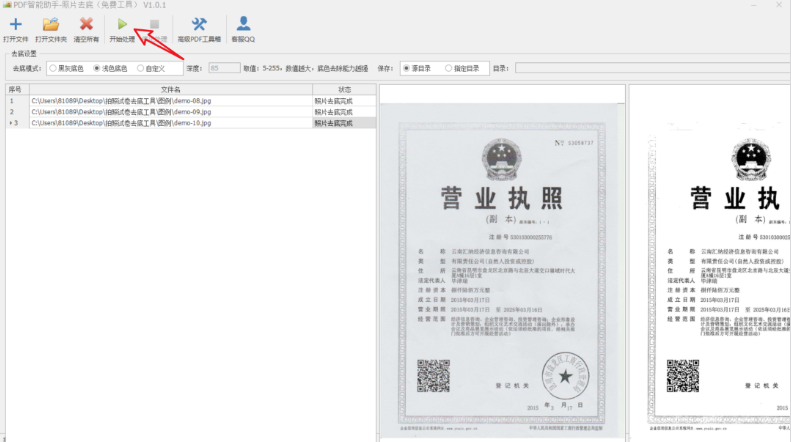Open the 高级PDF工具箱 tools icon

(x=199, y=24)
